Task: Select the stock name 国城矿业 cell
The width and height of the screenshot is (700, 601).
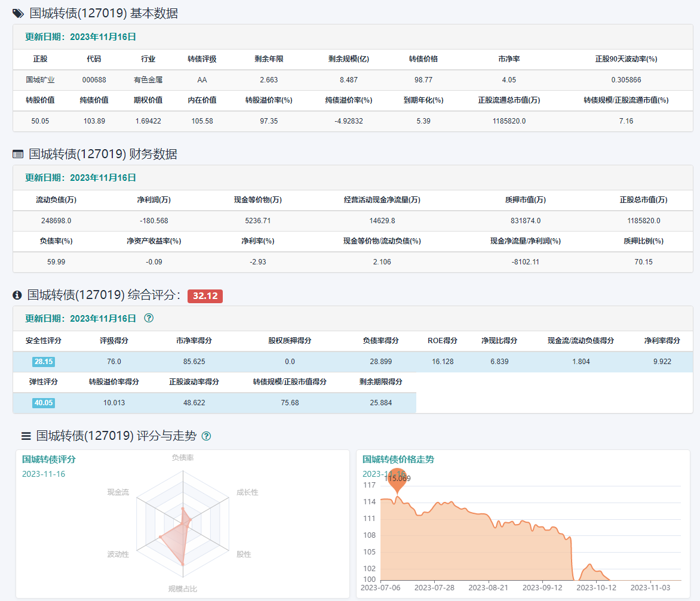Action: coord(40,80)
